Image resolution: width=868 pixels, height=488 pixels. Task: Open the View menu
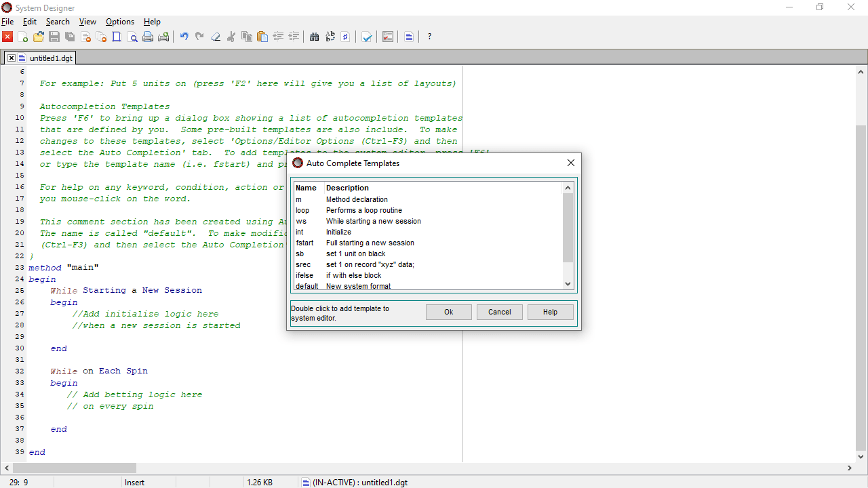87,22
